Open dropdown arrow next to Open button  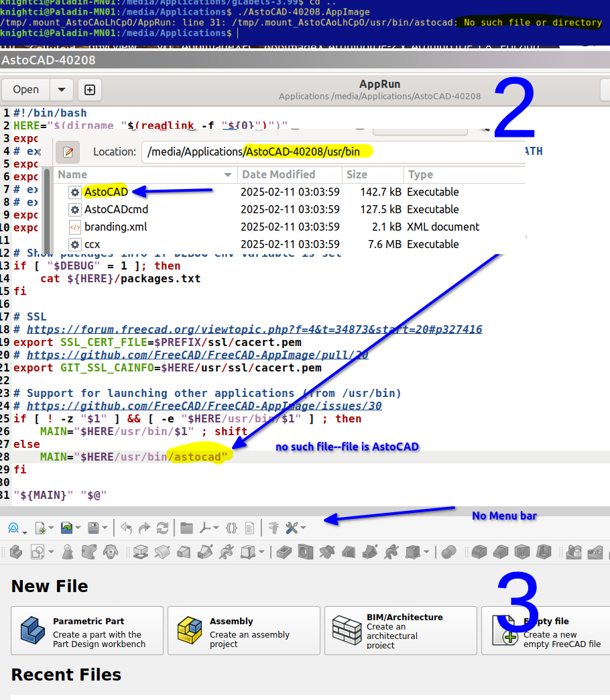click(62, 90)
